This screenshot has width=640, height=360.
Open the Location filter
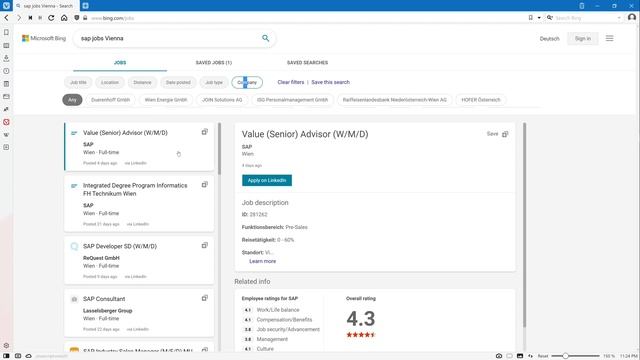(x=110, y=82)
